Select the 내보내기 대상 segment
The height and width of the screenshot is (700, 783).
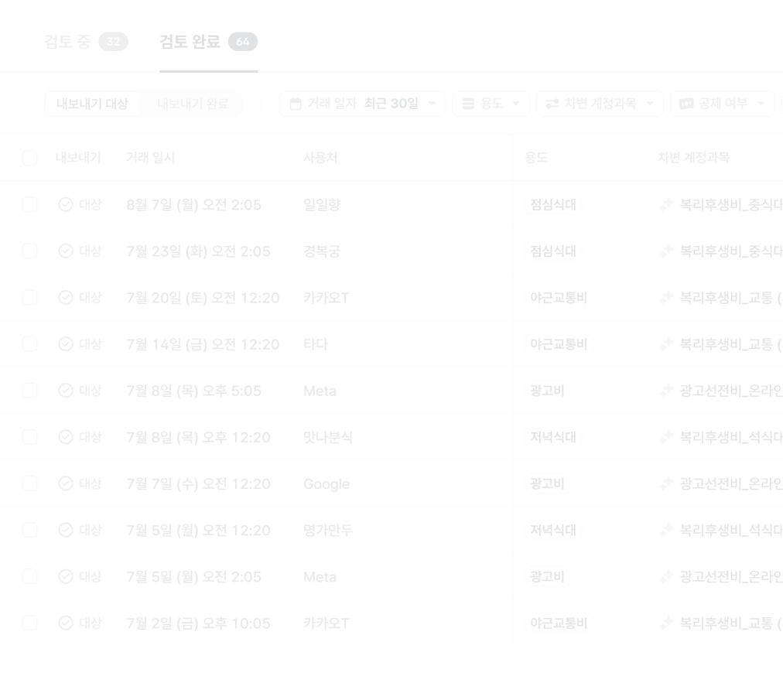coord(92,104)
